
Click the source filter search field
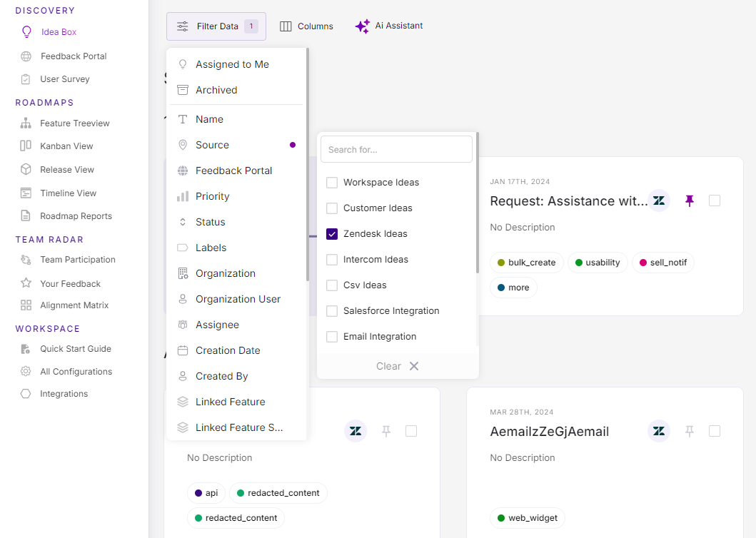396,148
